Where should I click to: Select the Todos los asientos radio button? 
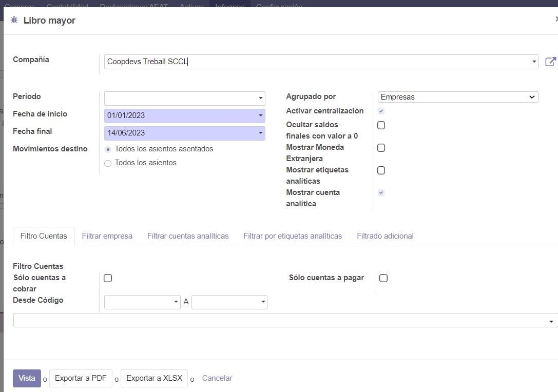coord(108,163)
